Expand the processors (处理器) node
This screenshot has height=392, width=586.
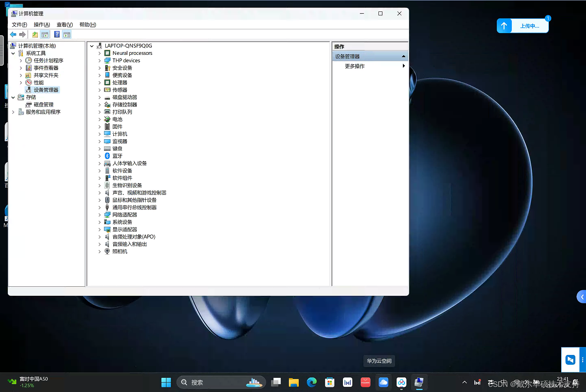pos(99,83)
